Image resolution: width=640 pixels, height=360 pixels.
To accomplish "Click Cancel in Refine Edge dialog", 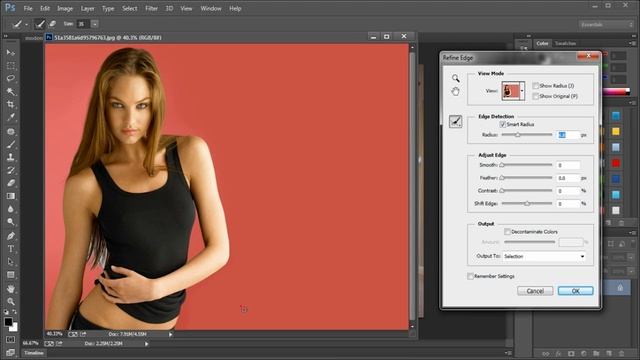I will click(535, 291).
